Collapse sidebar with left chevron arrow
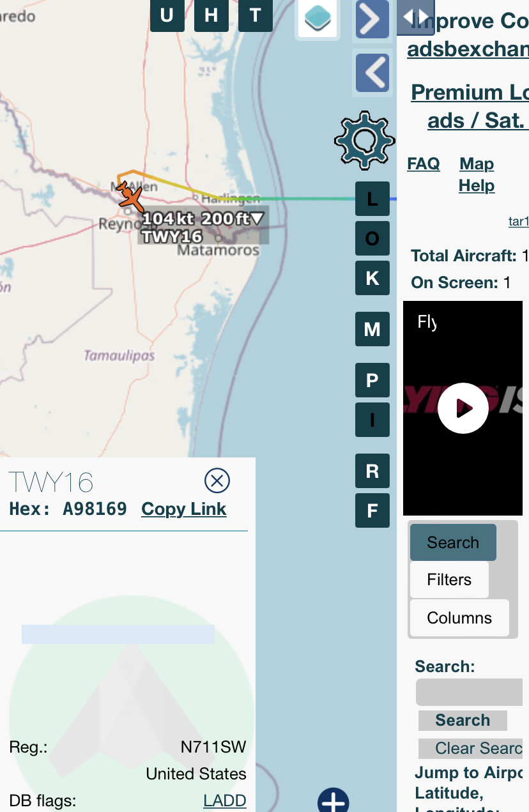529x812 pixels. 372,72
